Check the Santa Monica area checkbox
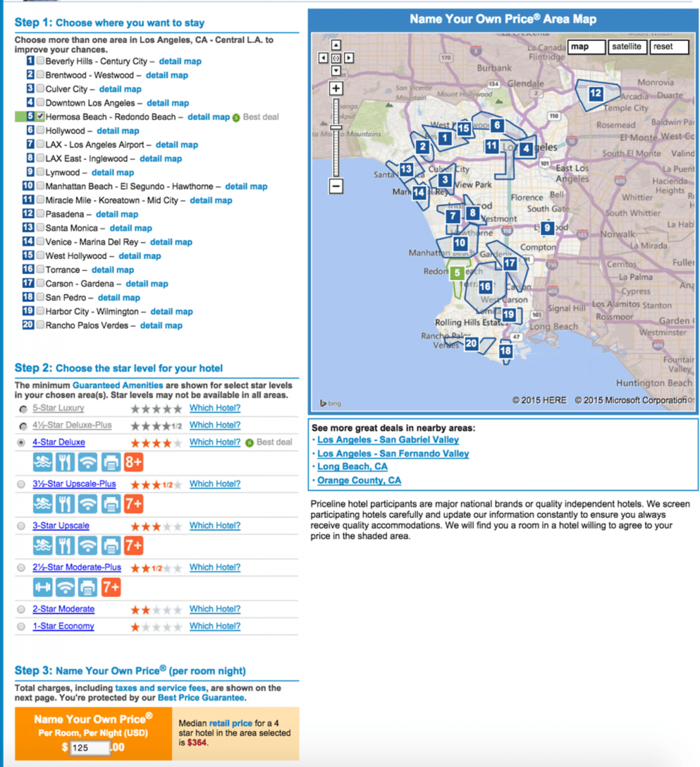The height and width of the screenshot is (767, 700). (40, 228)
